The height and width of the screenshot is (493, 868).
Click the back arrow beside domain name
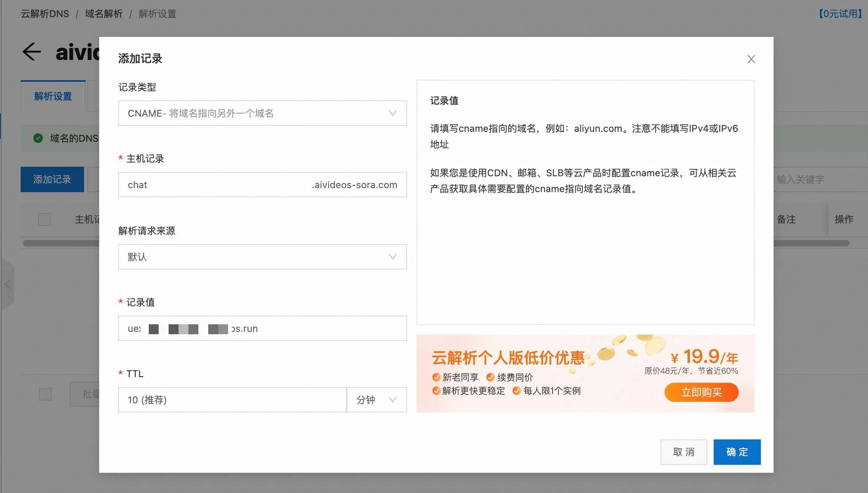click(32, 52)
